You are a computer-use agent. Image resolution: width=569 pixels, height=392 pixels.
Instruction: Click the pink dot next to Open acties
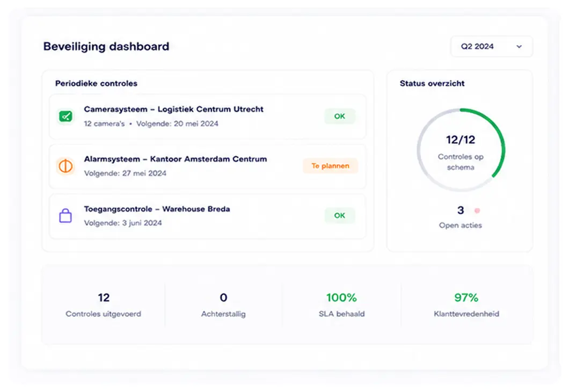[x=477, y=210]
